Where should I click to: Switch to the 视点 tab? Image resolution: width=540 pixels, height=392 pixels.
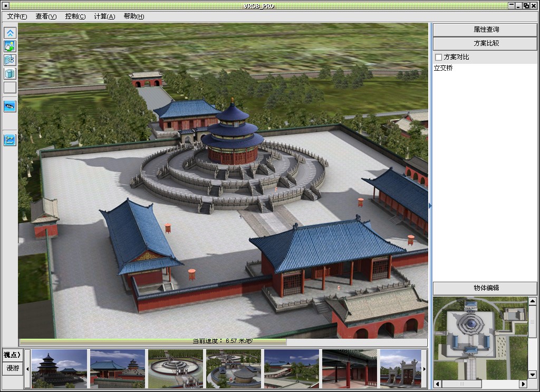point(12,355)
